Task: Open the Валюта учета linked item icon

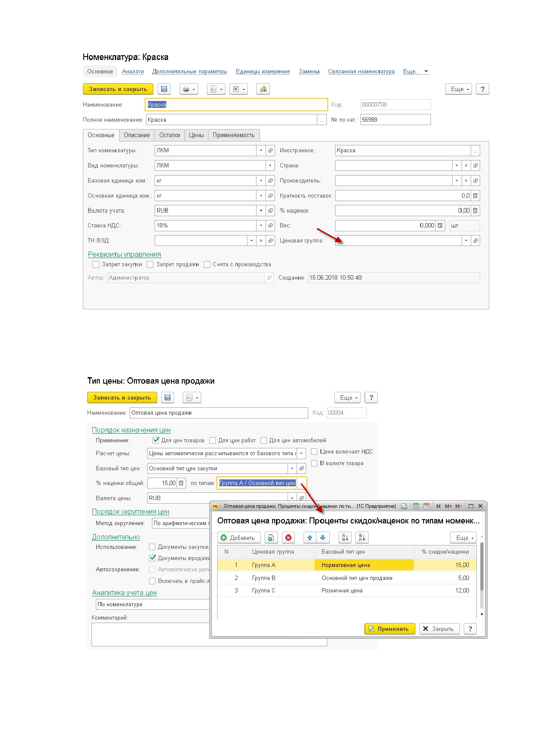Action: 270,211
